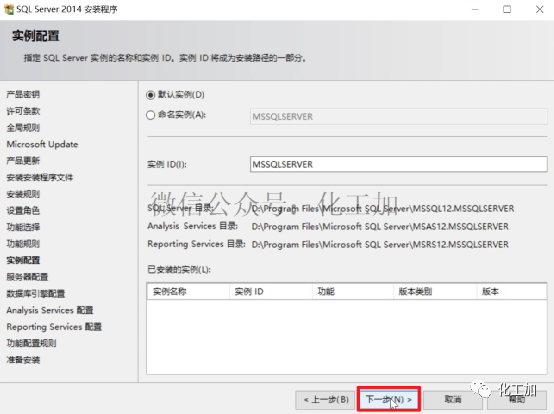Select the 默认实例(D) radio button

point(151,95)
